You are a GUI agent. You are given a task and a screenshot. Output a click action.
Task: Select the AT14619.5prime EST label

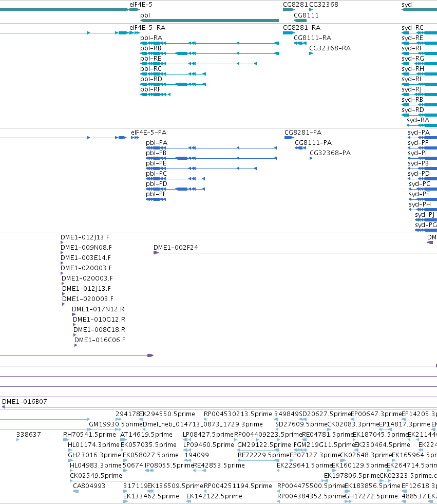click(x=146, y=435)
